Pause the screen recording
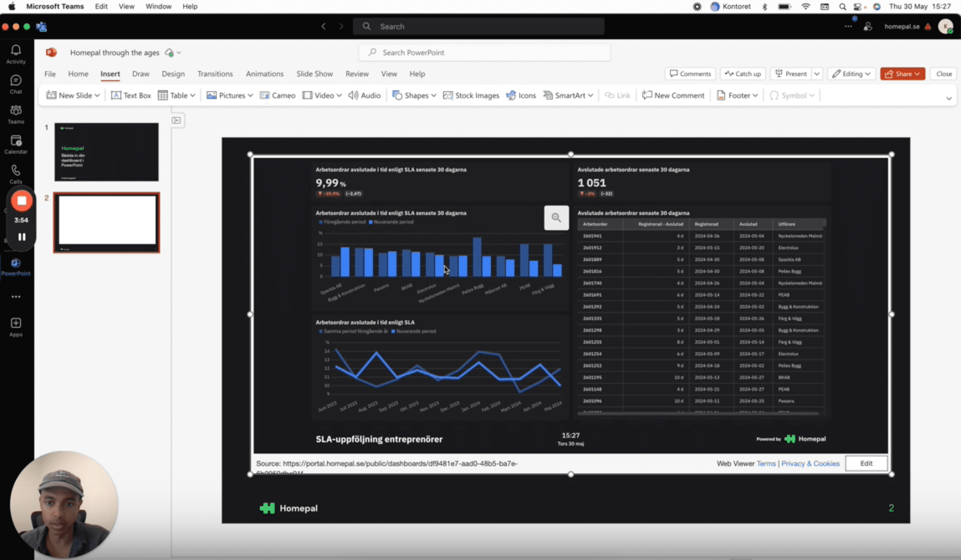 click(22, 237)
